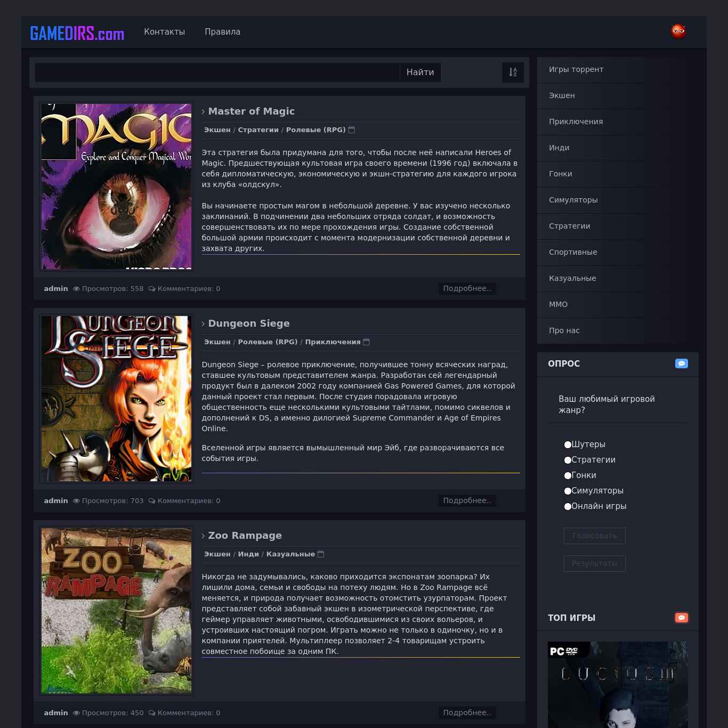Click Подробнее for Dungeon Siege

pyautogui.click(x=467, y=500)
